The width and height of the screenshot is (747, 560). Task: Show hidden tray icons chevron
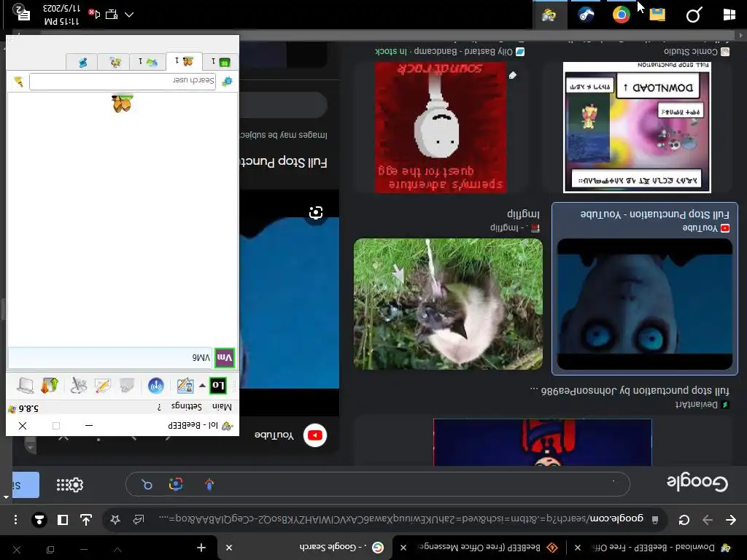[x=129, y=15]
